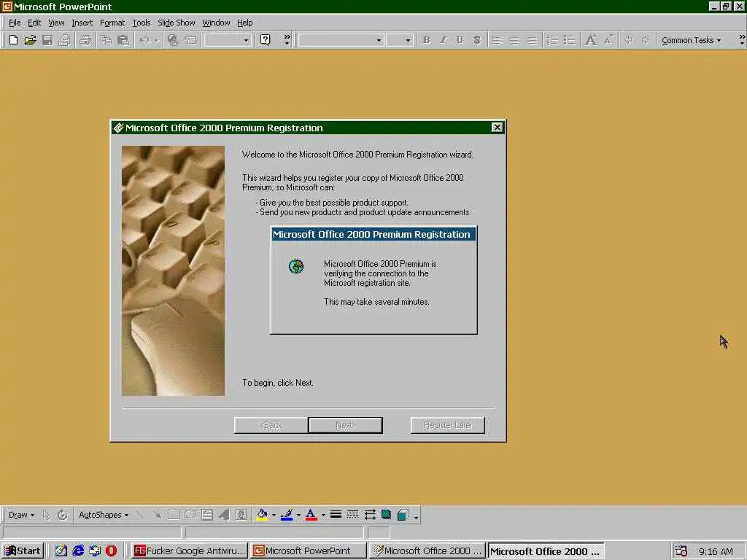Switch to Microsoft PowerPoint taskbar button
This screenshot has height=560, width=747.
tap(309, 551)
